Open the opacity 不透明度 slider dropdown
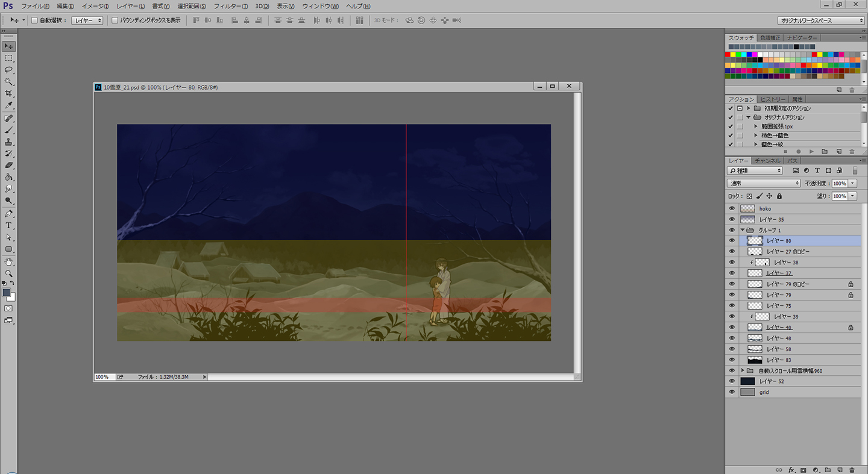The image size is (868, 474). pyautogui.click(x=853, y=183)
